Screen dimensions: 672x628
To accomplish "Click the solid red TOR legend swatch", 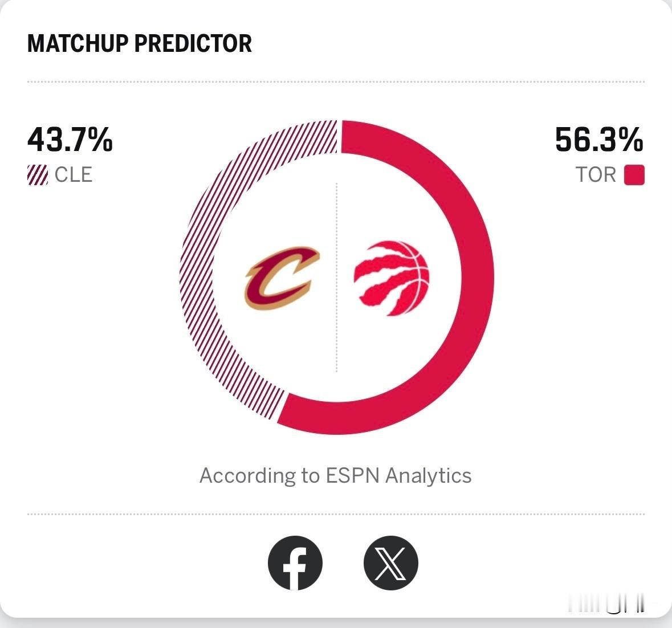I will pos(634,175).
